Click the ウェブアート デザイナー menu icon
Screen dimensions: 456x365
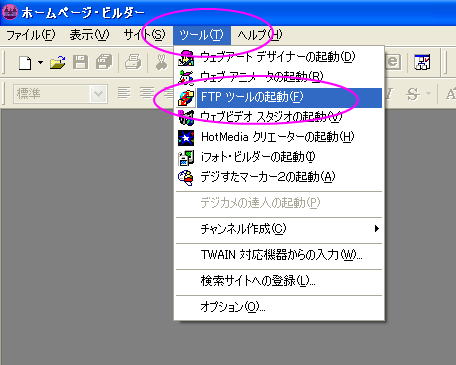tap(186, 58)
